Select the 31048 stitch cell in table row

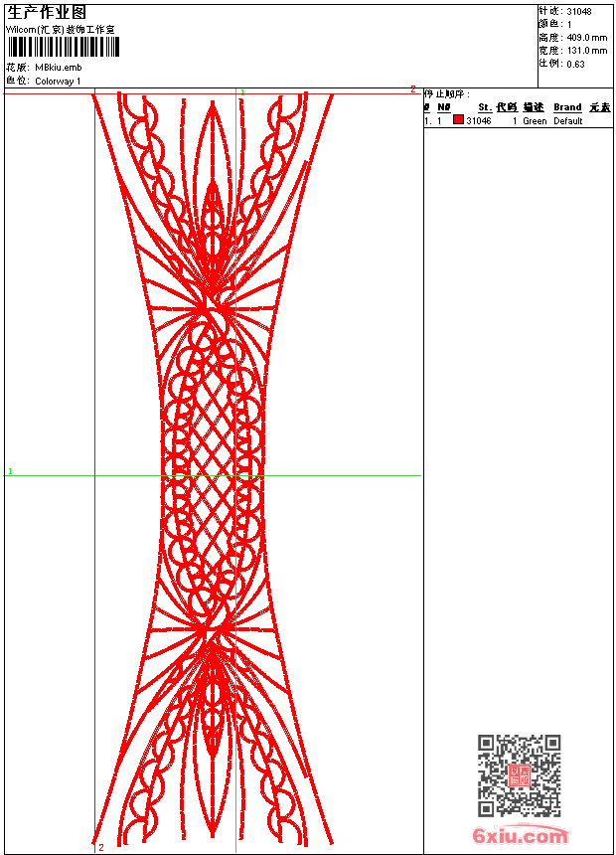pos(479,121)
